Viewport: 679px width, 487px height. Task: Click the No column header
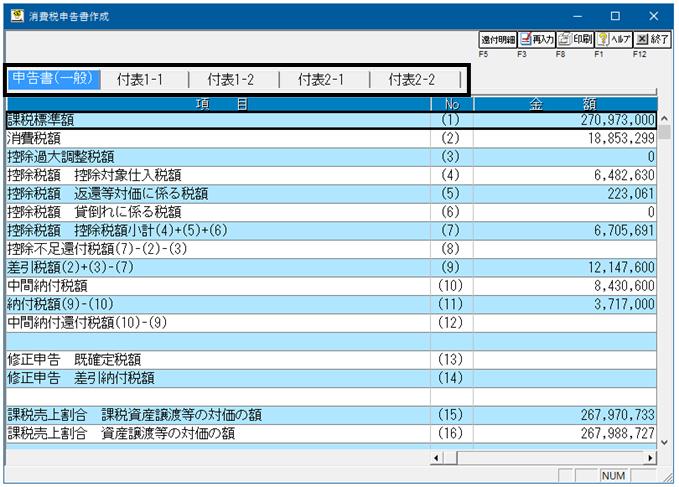coord(452,104)
